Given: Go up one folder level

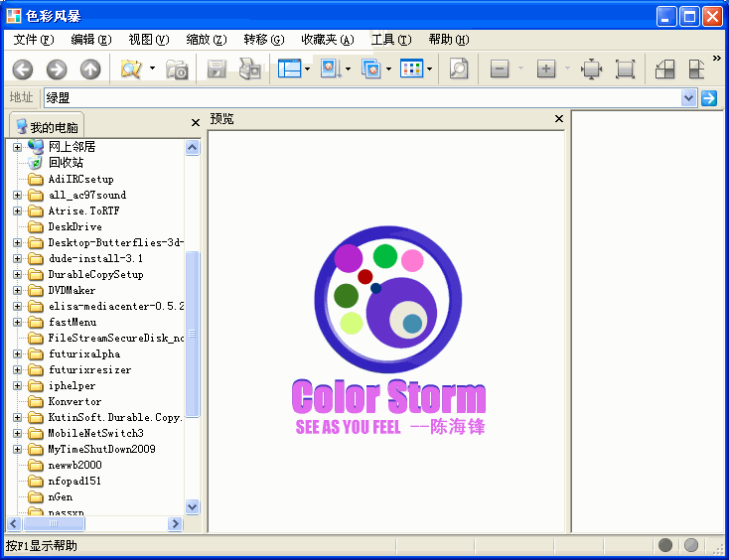Looking at the screenshot, I should (90, 70).
